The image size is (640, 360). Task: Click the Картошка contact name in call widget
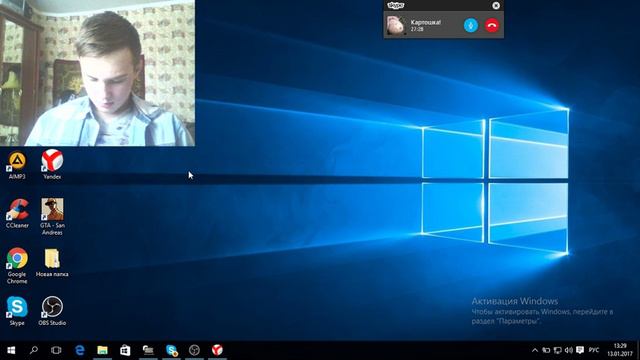(426, 22)
